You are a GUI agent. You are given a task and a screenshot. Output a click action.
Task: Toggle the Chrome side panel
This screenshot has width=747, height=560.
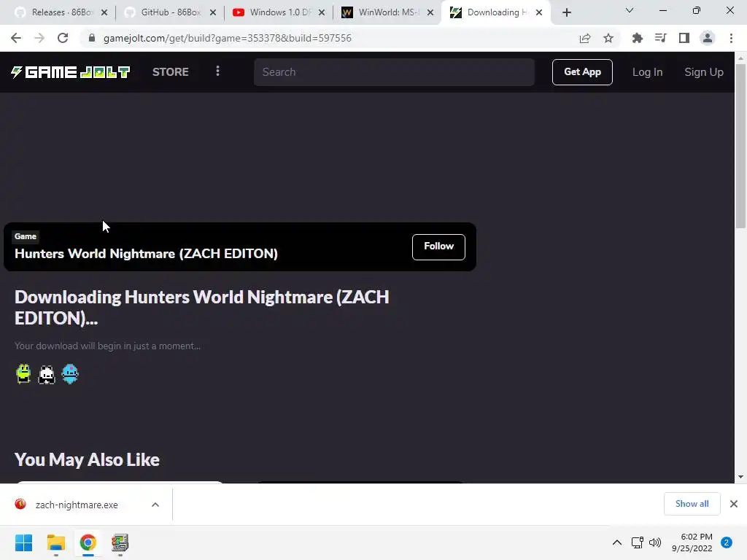[x=684, y=38]
